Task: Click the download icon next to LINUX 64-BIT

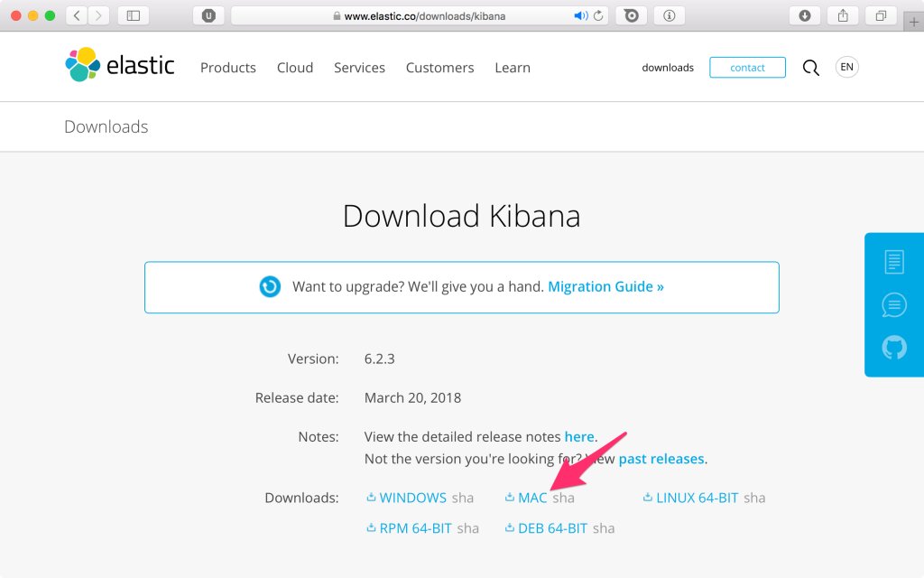Action: (648, 498)
